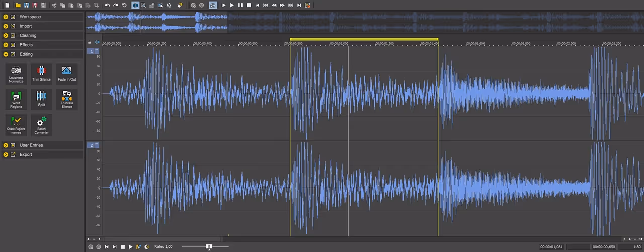644x252 pixels.
Task: Click the waveform overview strip
Action: (x=364, y=22)
